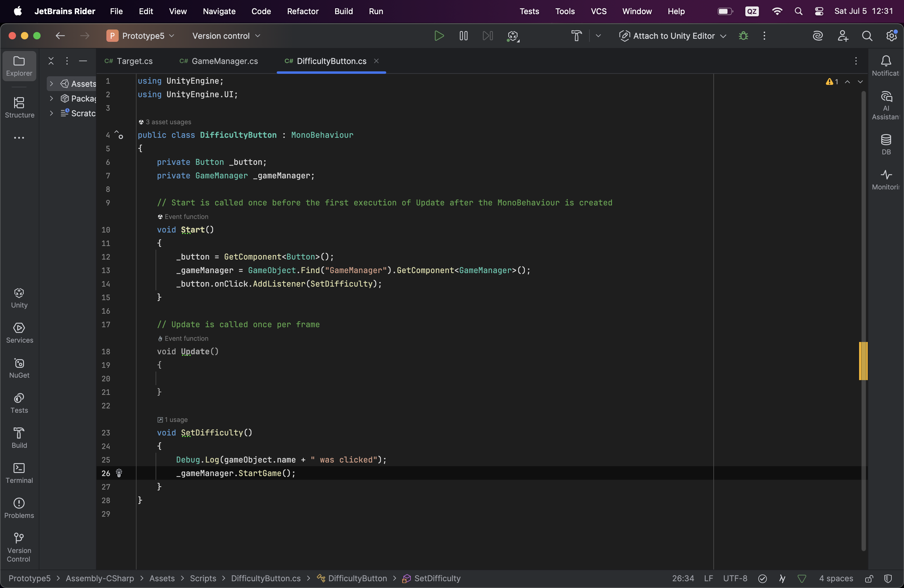Open the Build tool window in sidebar
Screen dimensions: 904x588
19,438
